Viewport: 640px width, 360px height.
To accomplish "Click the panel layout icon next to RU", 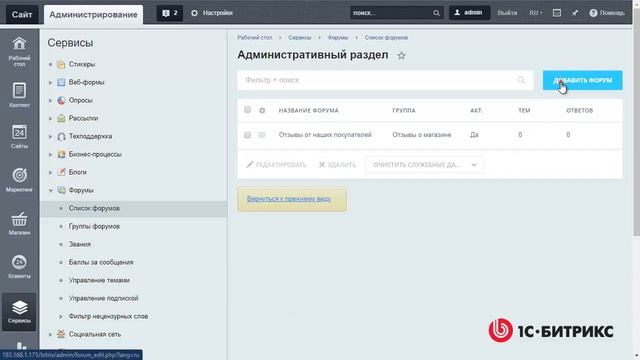I will [x=557, y=13].
